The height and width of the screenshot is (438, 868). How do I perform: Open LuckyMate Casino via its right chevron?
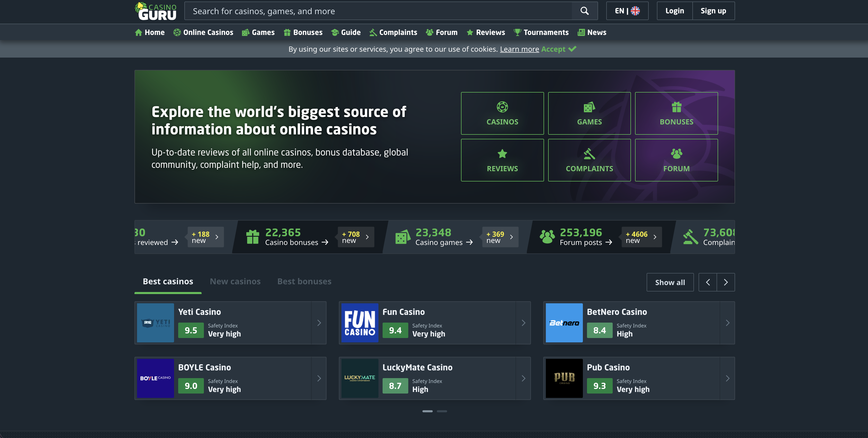pyautogui.click(x=523, y=378)
